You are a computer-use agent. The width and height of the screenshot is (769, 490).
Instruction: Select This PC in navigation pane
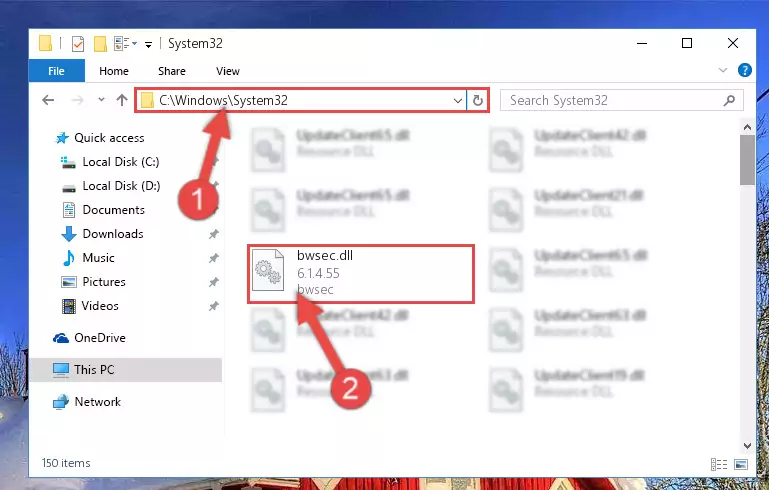(125, 370)
